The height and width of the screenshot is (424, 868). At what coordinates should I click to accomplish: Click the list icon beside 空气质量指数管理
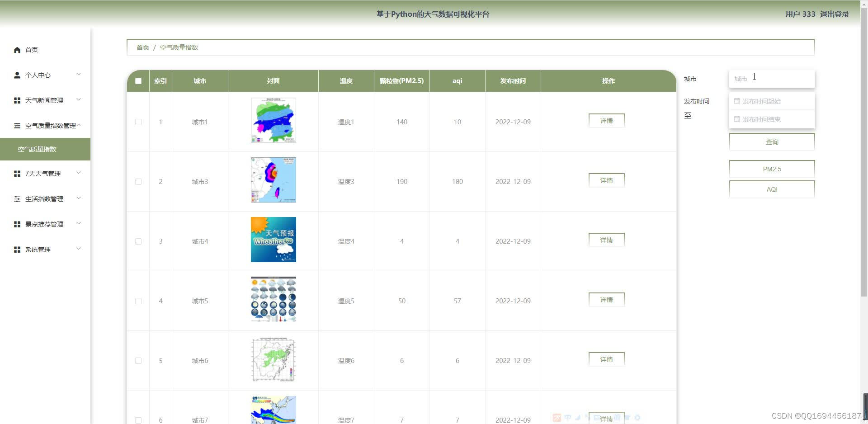[x=17, y=126]
